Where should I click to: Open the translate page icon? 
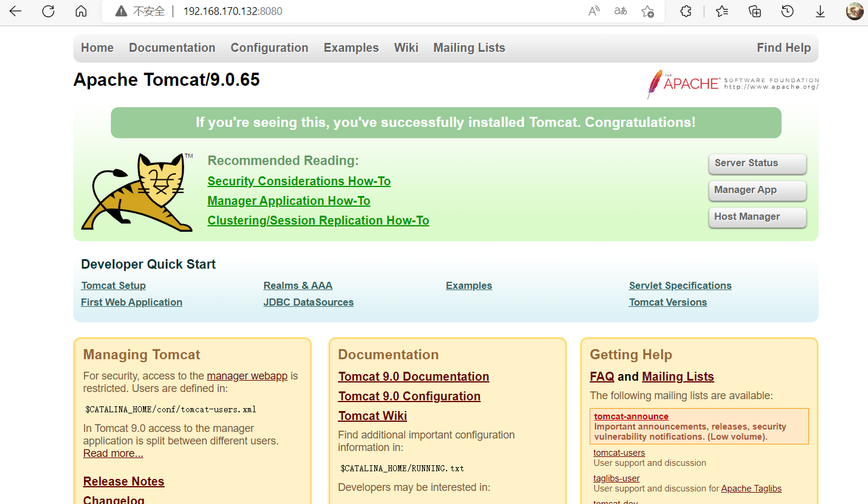pos(621,11)
